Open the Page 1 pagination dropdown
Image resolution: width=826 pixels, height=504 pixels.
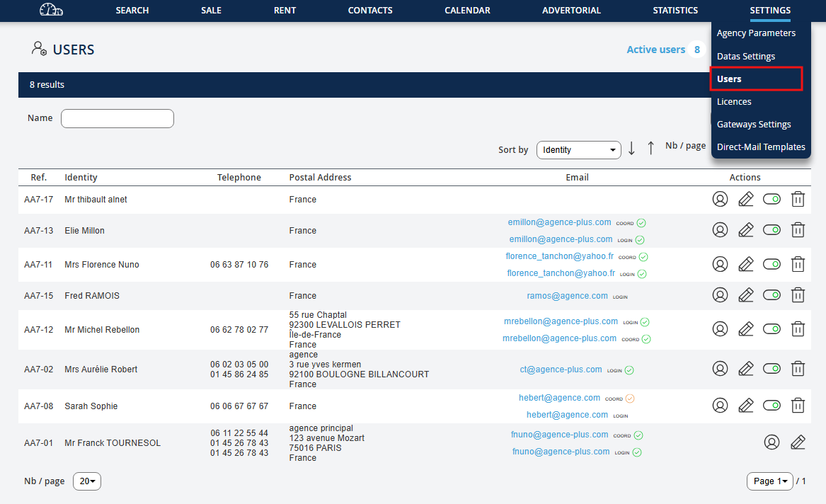[769, 481]
